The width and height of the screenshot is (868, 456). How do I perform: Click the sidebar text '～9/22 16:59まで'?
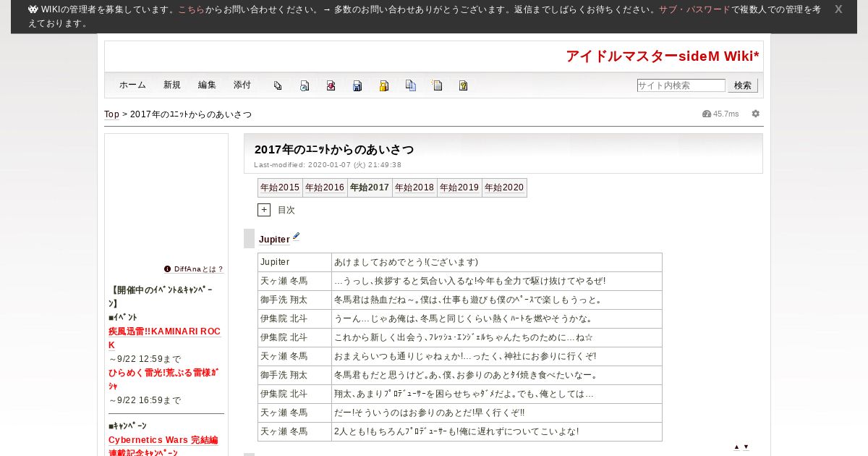pos(145,400)
